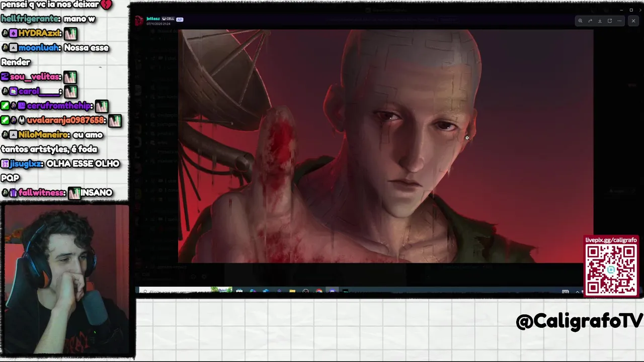Click the enlarged artwork image of bald figure
Image resolution: width=644 pixels, height=362 pixels.
[385, 146]
